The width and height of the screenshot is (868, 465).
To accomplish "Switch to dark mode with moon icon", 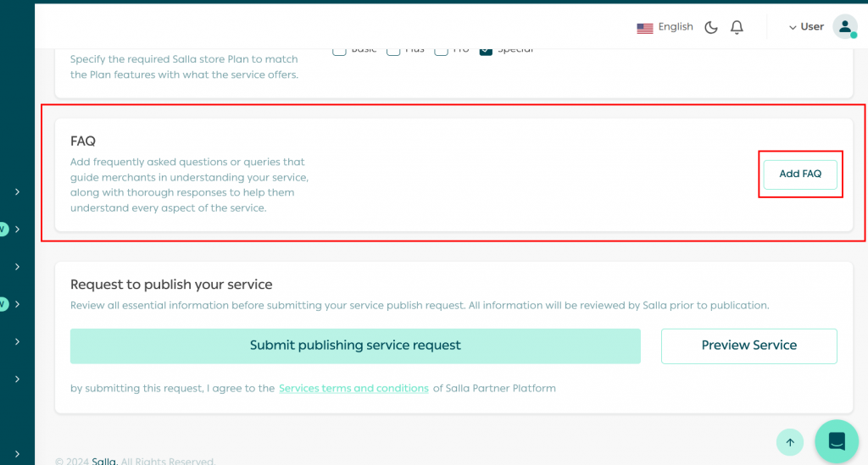I will click(711, 27).
